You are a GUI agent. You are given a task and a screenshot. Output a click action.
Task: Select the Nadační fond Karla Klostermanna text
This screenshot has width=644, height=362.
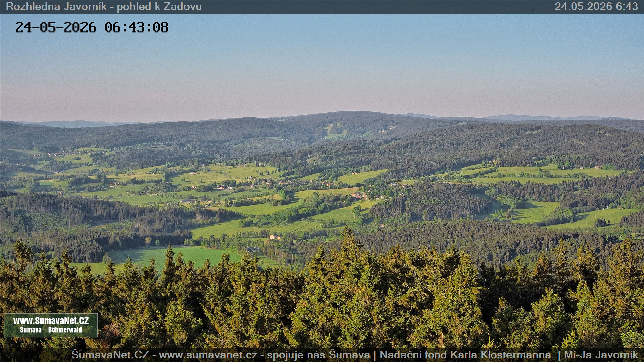pos(465,355)
